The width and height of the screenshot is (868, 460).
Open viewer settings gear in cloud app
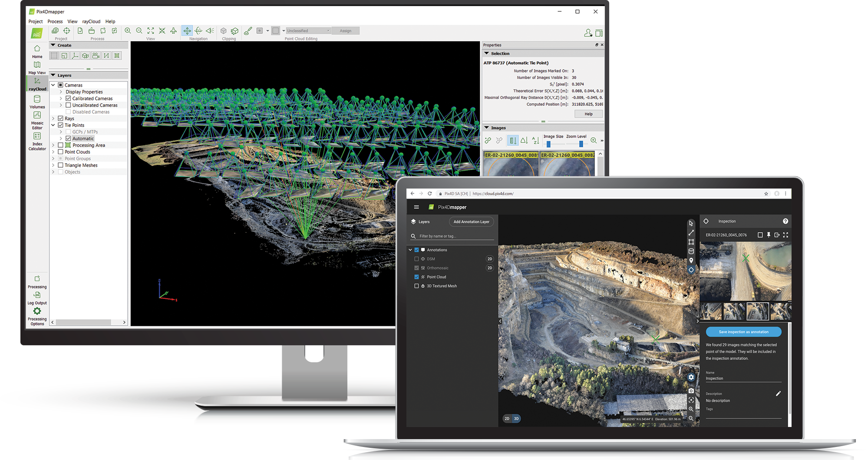point(691,377)
